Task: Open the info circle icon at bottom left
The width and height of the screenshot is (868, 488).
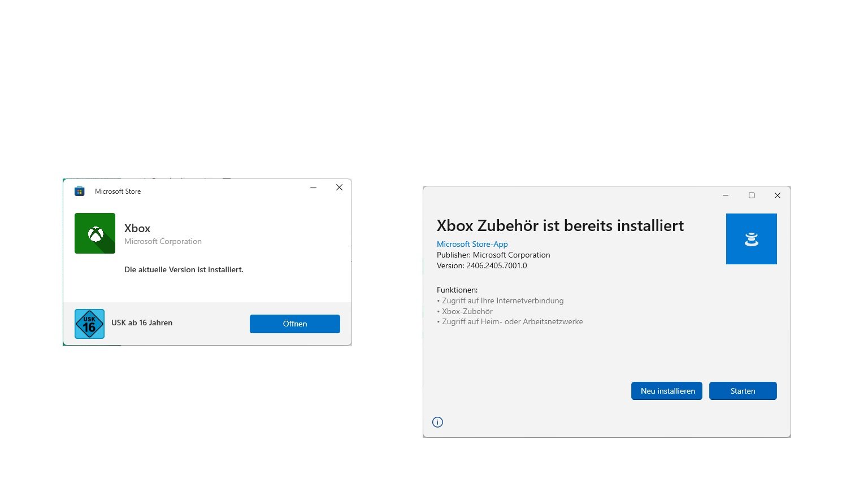Action: point(437,422)
